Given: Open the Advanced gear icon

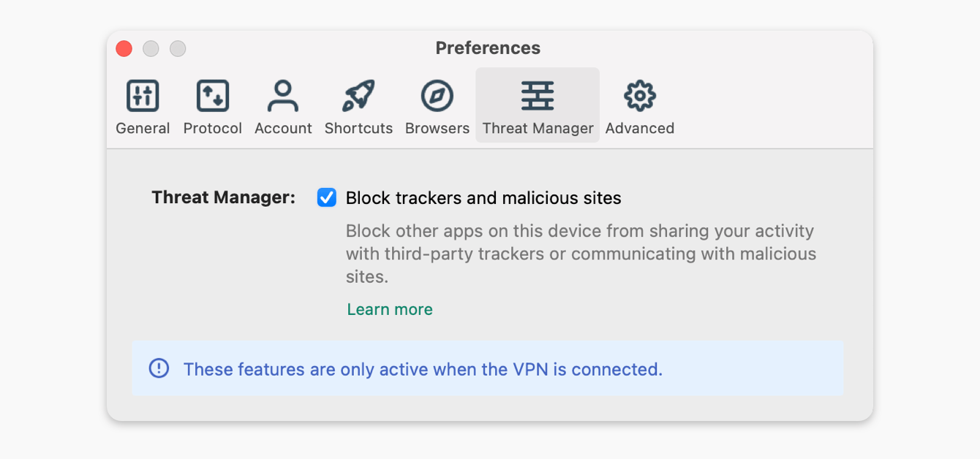Looking at the screenshot, I should 639,95.
